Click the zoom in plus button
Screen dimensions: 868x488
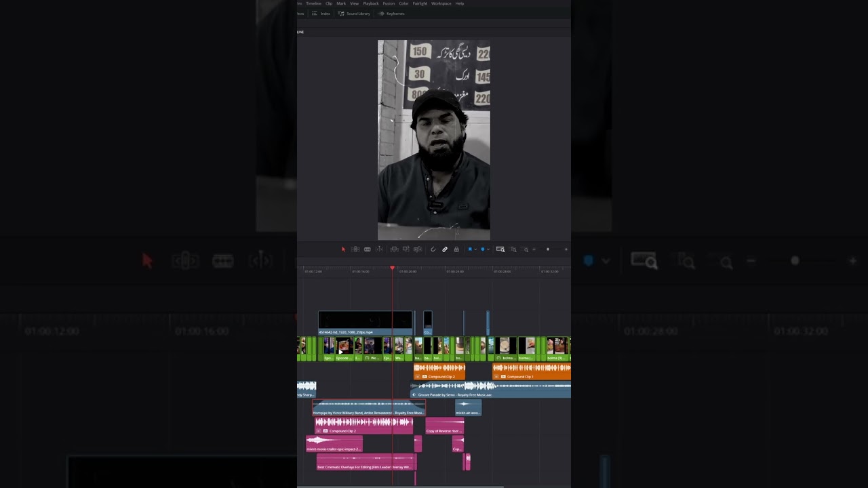pyautogui.click(x=566, y=249)
